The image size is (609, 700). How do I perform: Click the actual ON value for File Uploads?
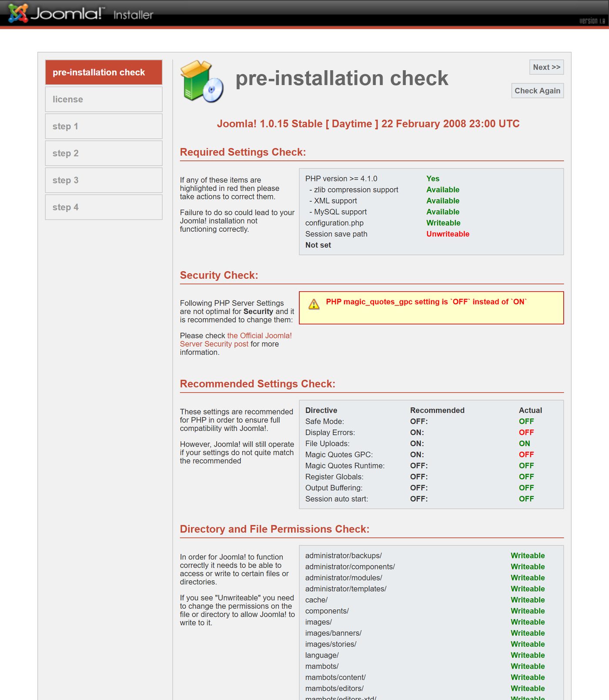pos(525,443)
